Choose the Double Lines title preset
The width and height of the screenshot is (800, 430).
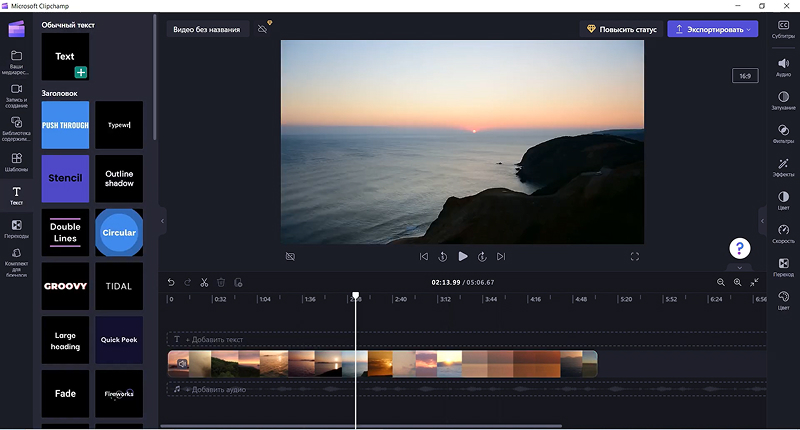pyautogui.click(x=65, y=233)
